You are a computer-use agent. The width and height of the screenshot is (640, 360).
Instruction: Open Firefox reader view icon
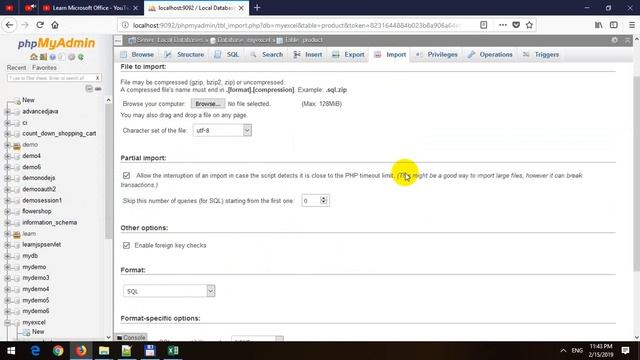484,25
